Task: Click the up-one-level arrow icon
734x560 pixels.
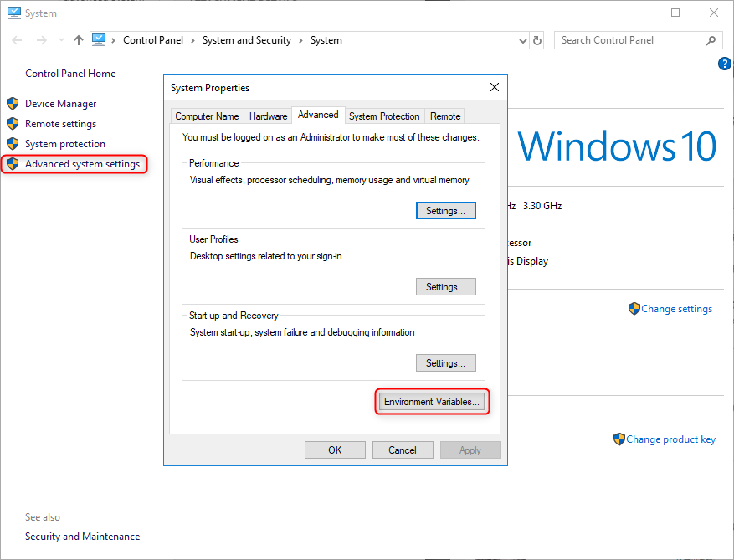Action: coord(79,40)
